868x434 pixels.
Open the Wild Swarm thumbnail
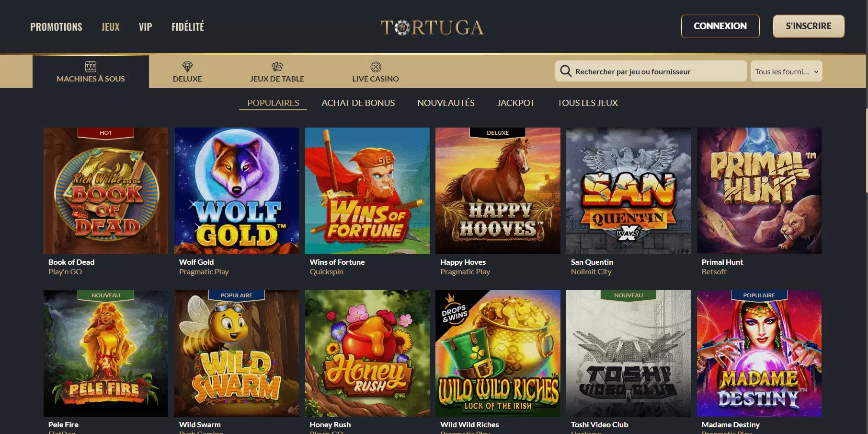click(237, 353)
